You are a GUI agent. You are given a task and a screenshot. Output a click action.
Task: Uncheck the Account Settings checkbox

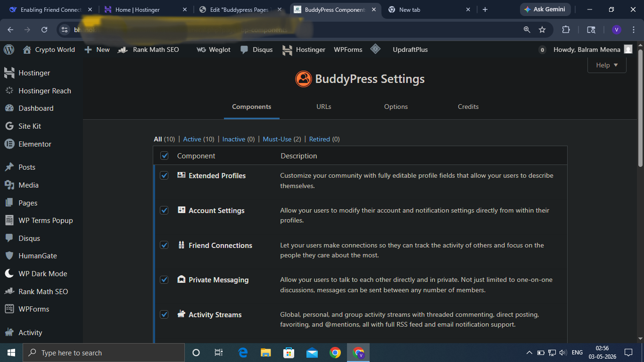(164, 210)
